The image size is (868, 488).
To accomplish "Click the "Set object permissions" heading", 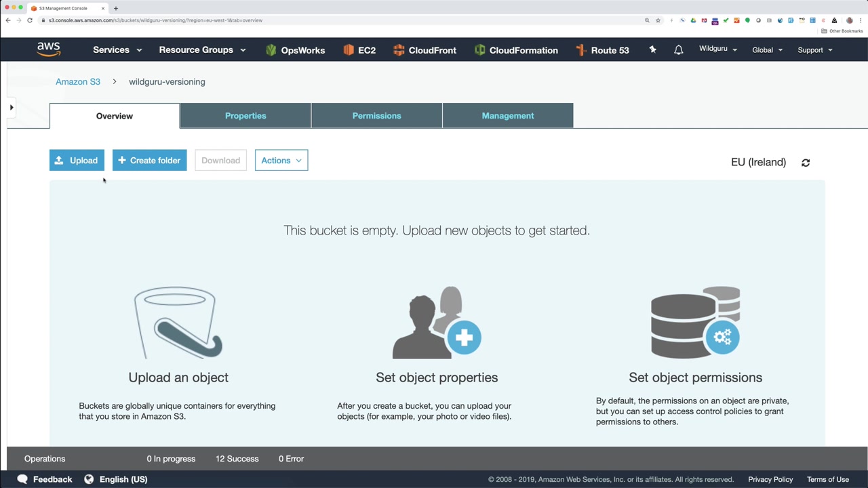I will [696, 378].
